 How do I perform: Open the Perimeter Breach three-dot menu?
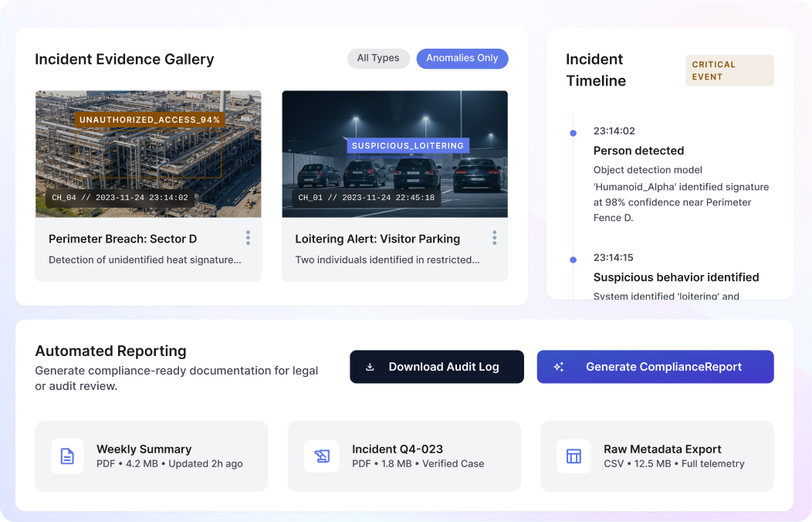point(248,238)
